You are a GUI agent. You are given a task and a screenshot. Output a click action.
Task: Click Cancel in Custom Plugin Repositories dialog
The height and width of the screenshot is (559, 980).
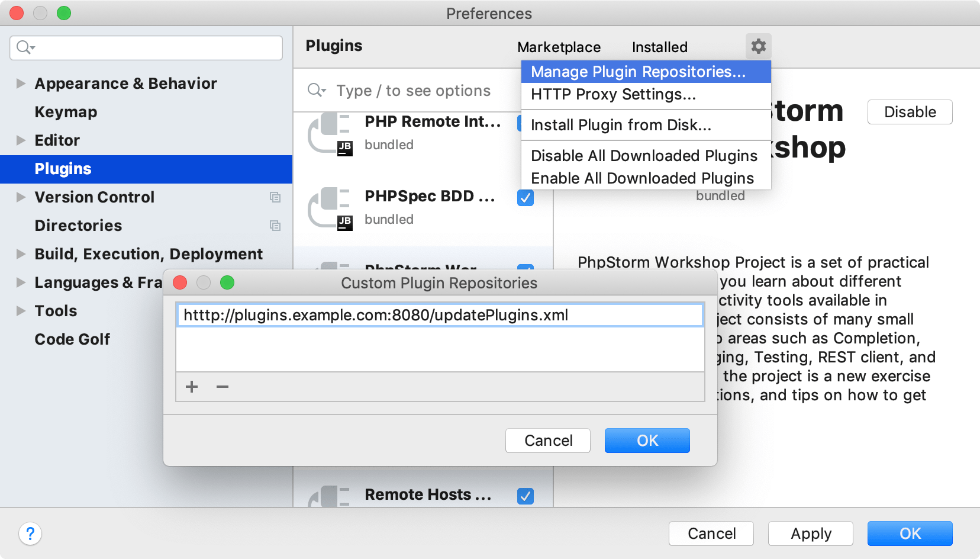548,441
